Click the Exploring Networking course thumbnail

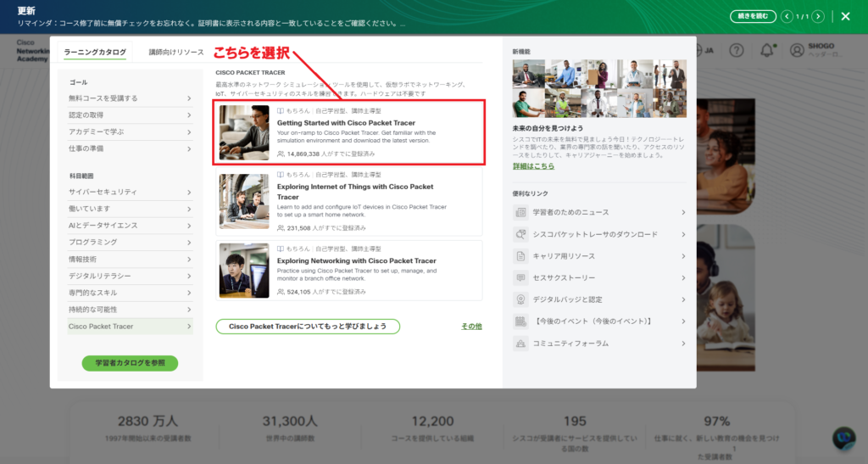pyautogui.click(x=244, y=271)
